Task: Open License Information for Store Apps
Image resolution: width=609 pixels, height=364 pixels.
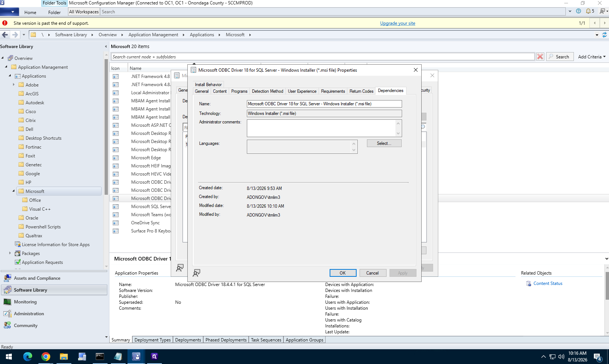Action: click(x=55, y=245)
